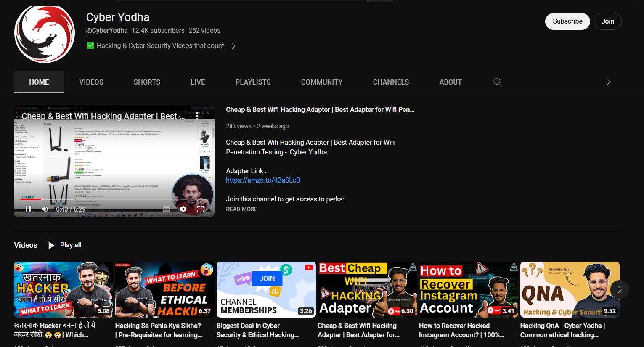
Task: Click the Subscribe button
Action: click(567, 21)
